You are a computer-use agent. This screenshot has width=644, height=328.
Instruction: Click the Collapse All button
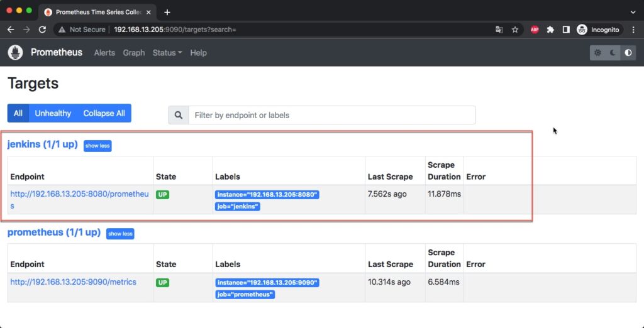(x=104, y=113)
